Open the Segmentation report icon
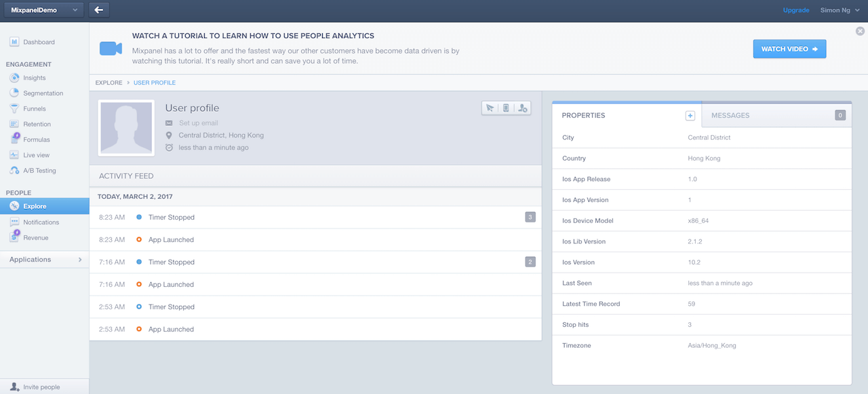 coord(14,93)
